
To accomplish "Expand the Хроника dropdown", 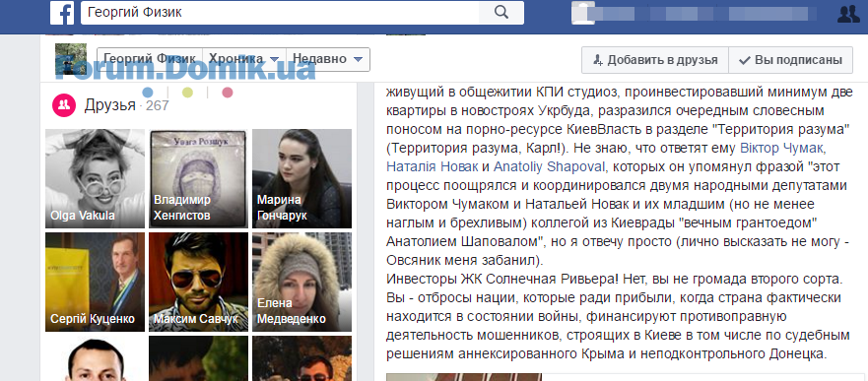I will tap(244, 59).
